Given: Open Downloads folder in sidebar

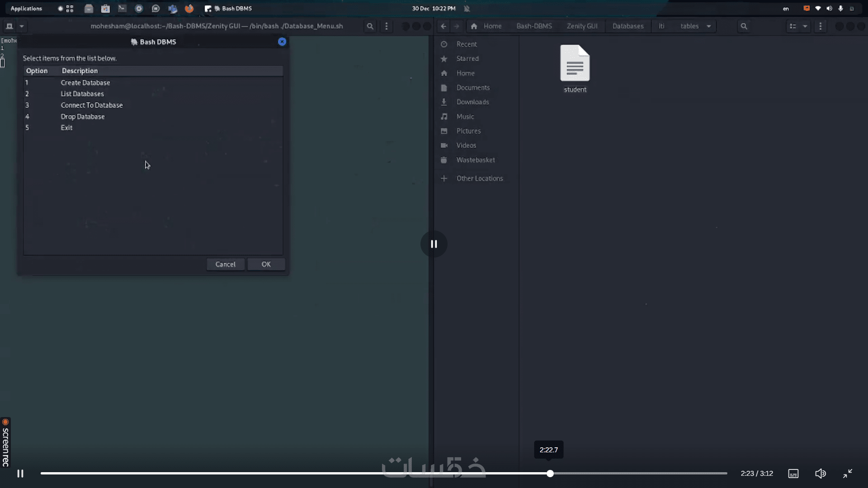Looking at the screenshot, I should click(472, 102).
